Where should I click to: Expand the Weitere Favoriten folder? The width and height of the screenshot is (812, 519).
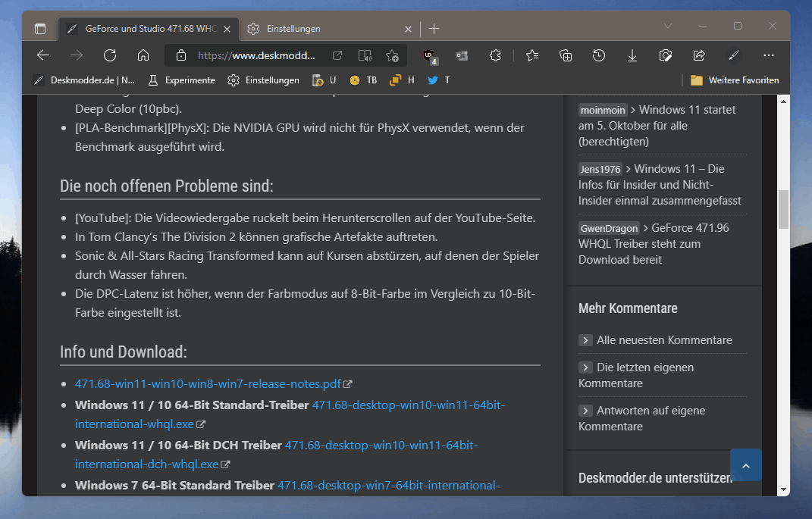[735, 80]
